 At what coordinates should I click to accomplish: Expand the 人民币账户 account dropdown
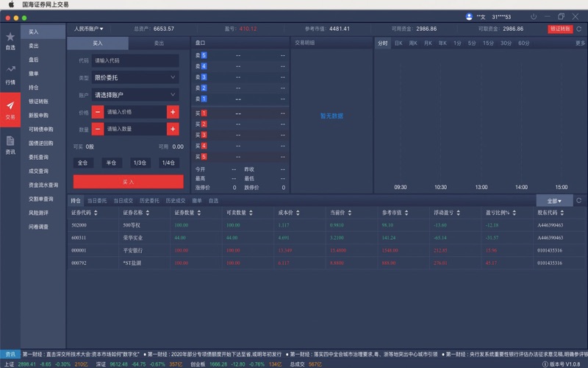pyautogui.click(x=88, y=29)
